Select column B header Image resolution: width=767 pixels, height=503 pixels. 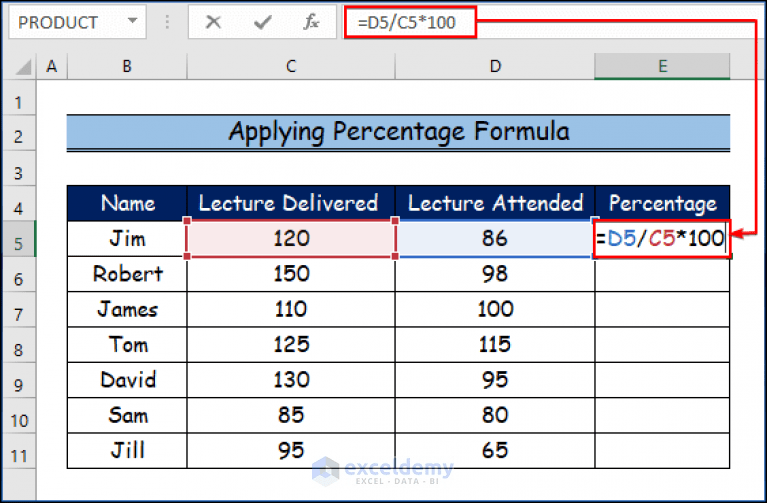(x=127, y=66)
